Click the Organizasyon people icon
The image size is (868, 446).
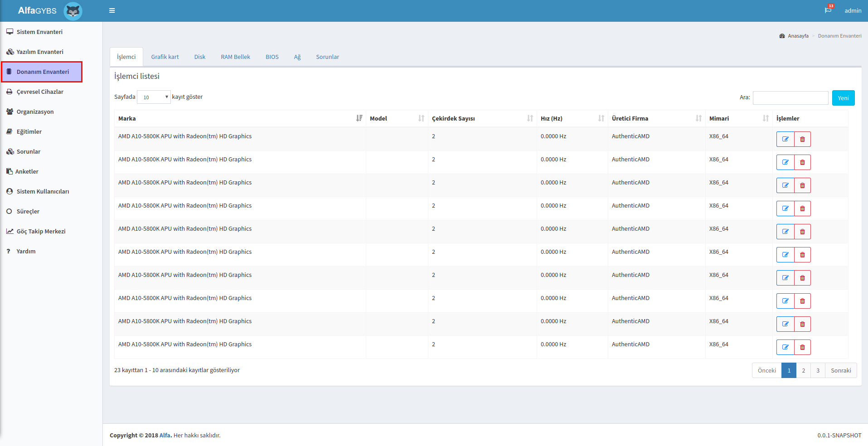(x=10, y=111)
